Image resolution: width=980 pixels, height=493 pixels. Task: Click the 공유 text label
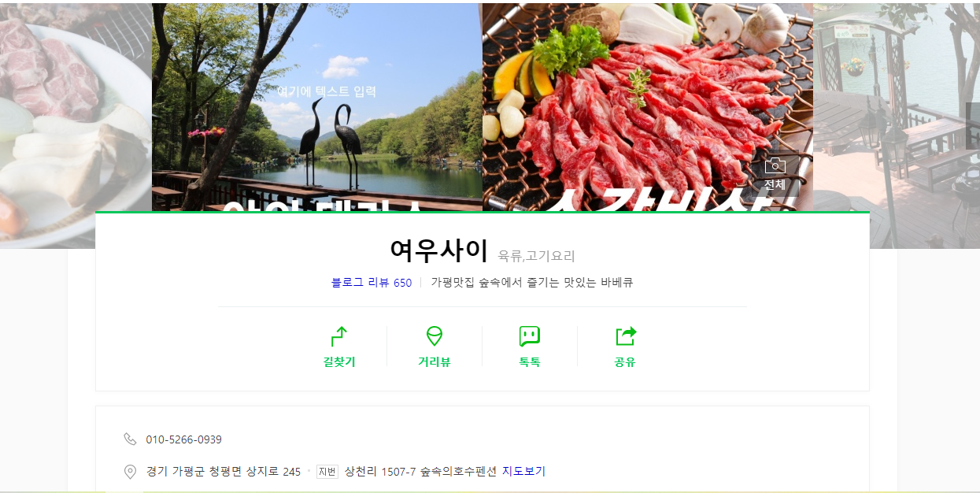tap(625, 361)
